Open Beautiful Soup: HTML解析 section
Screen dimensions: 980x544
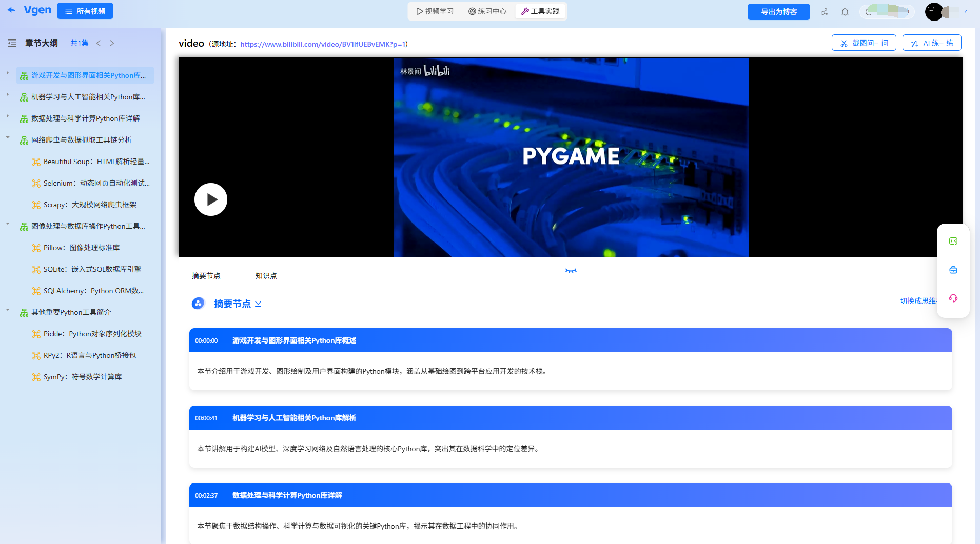point(91,162)
